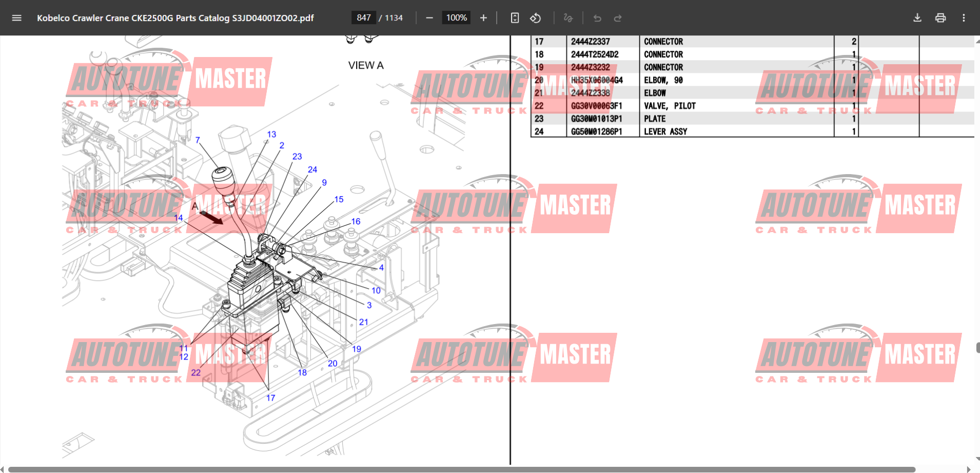Click the vertical scrollbar thumb
Screen dimensions: 980x473
point(977,348)
